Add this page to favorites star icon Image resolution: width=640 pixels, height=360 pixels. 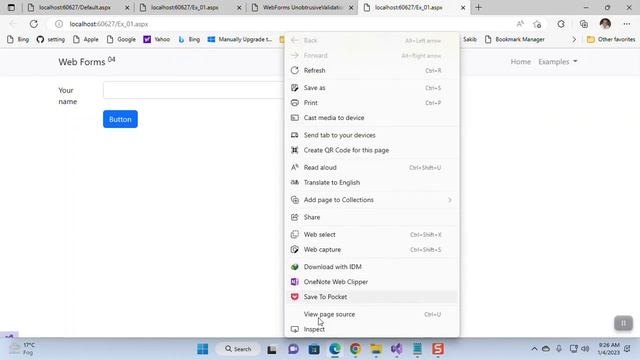(x=537, y=24)
